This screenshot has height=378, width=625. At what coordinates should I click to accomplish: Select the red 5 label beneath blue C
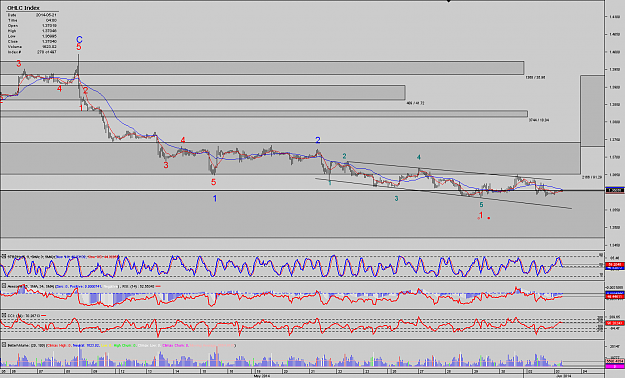pyautogui.click(x=79, y=47)
